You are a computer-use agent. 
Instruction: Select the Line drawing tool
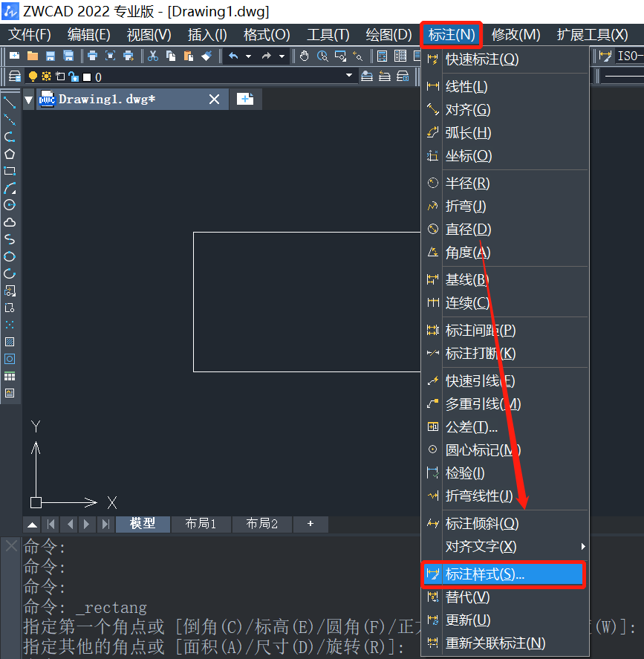pyautogui.click(x=10, y=103)
